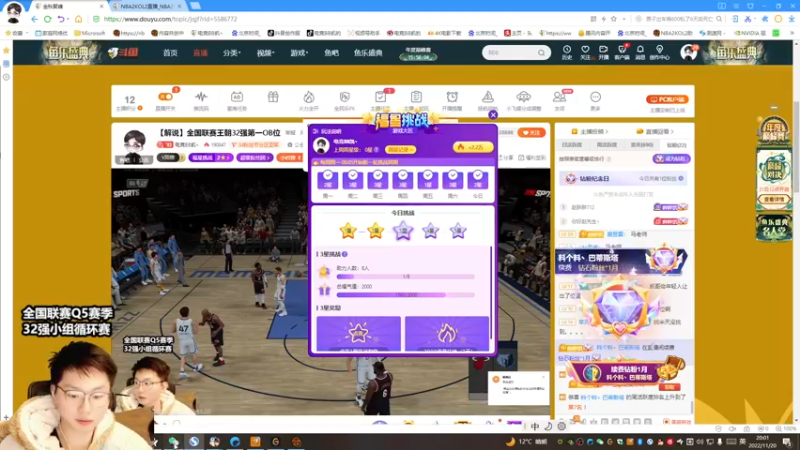Open the 开播提醒 alarm clock icon
This screenshot has height=450, width=800.
click(452, 99)
